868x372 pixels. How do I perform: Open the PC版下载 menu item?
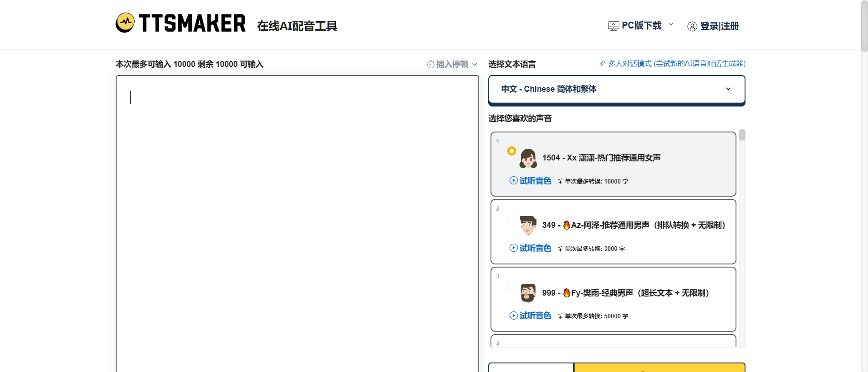[641, 26]
